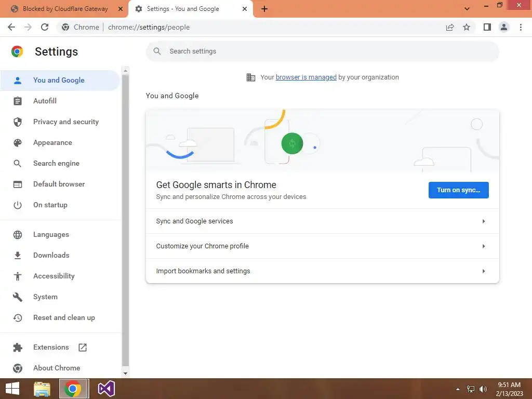This screenshot has height=399, width=532.
Task: Click the Chrome site info chip in address bar
Action: point(81,27)
